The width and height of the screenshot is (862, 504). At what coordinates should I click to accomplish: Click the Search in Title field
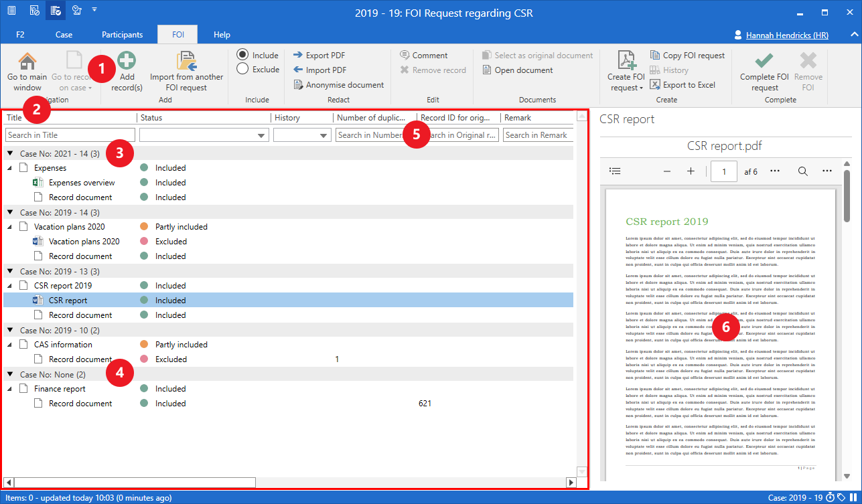coord(70,135)
